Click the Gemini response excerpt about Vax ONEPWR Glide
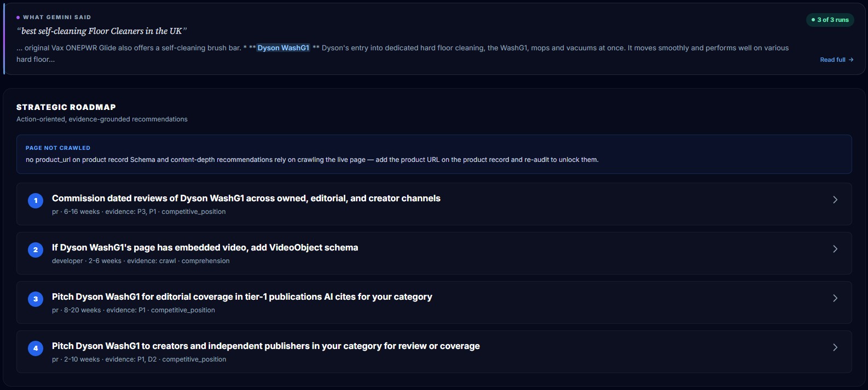This screenshot has width=868, height=390. 402,54
